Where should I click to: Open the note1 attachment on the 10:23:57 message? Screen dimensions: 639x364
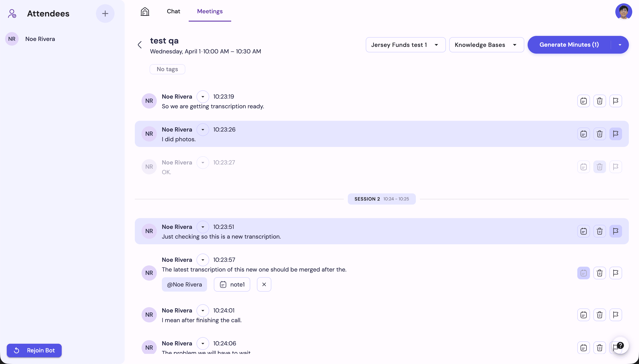[232, 284]
